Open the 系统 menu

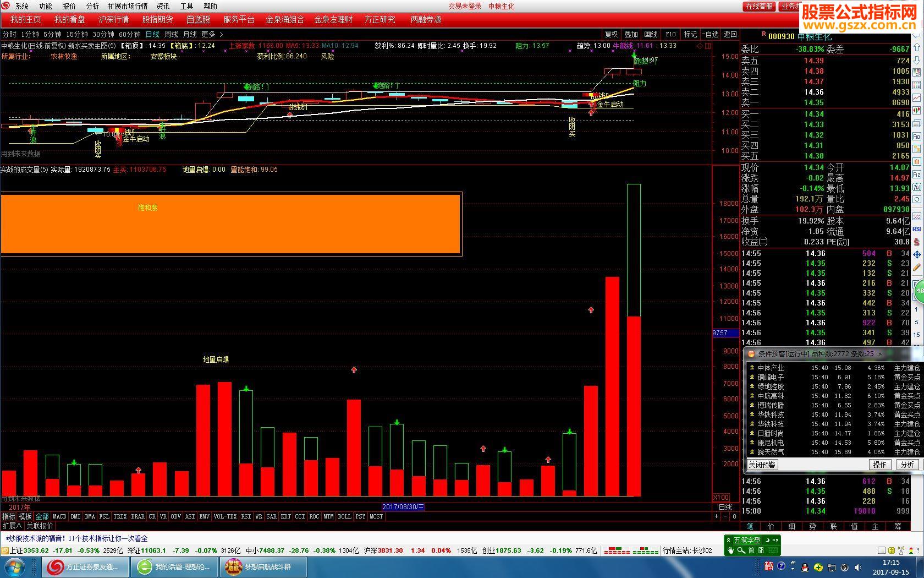click(22, 6)
